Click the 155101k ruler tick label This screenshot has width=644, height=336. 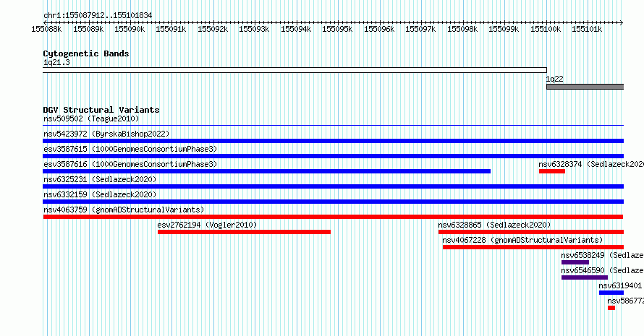[x=587, y=29]
